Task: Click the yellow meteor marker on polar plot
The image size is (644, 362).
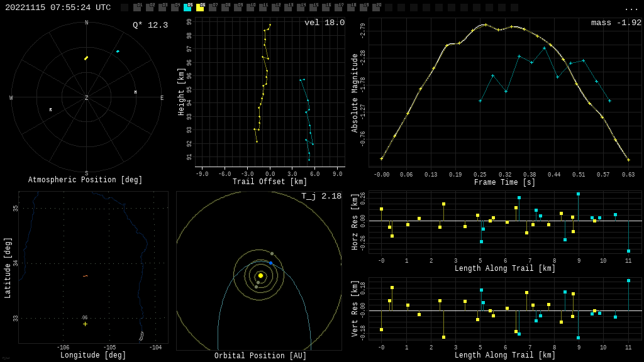Action: pyautogui.click(x=86, y=58)
